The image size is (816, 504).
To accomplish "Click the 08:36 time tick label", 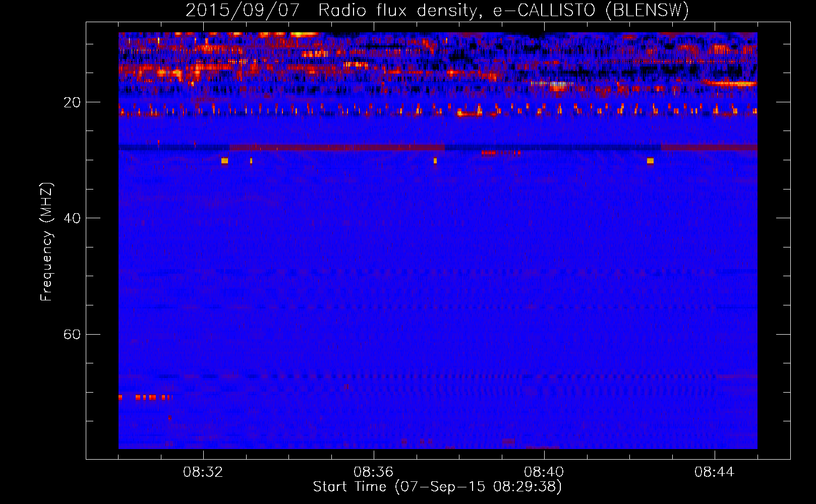I will (x=374, y=472).
